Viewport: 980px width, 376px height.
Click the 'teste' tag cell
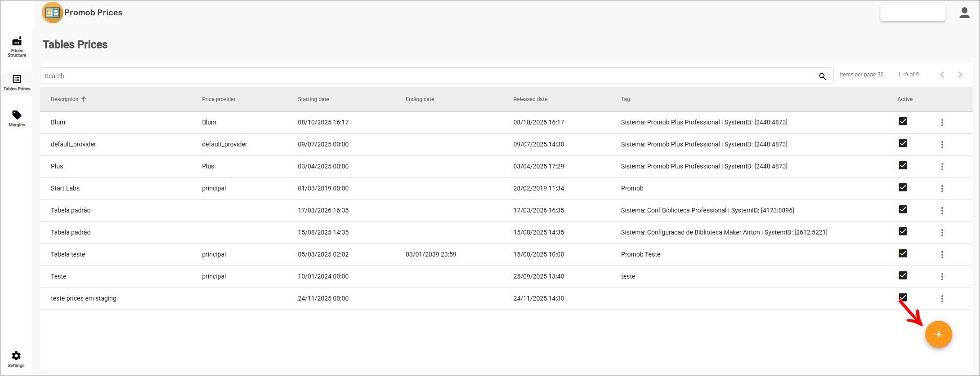[x=628, y=276]
